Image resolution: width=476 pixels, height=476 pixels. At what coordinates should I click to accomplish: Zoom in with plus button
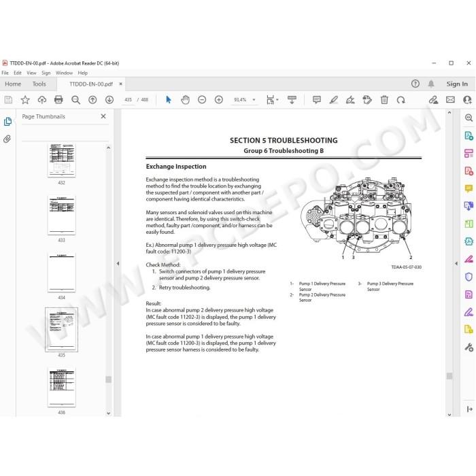point(218,99)
